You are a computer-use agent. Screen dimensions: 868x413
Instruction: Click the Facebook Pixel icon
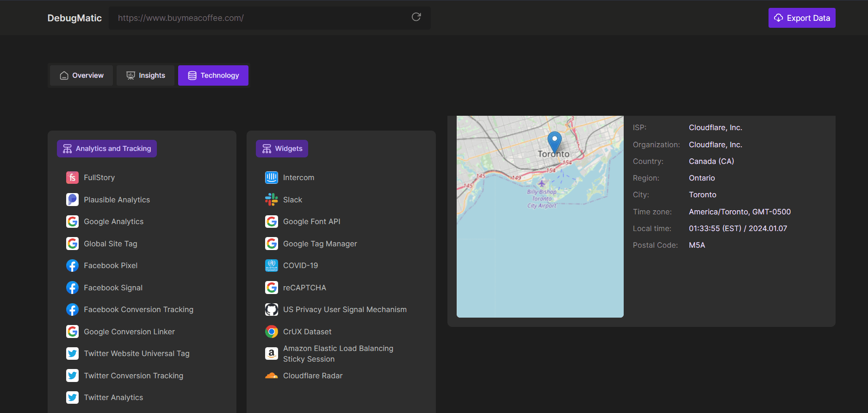[72, 265]
